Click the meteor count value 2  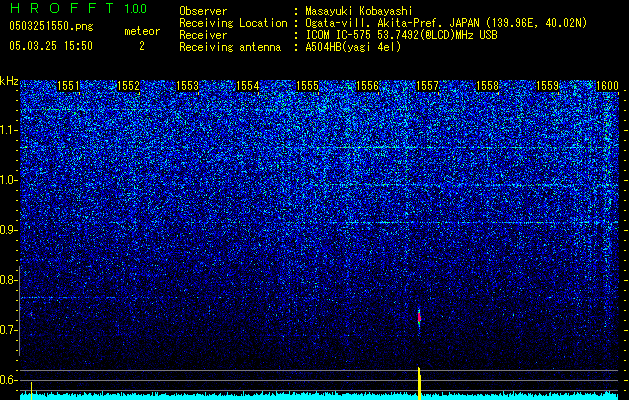tap(142, 46)
